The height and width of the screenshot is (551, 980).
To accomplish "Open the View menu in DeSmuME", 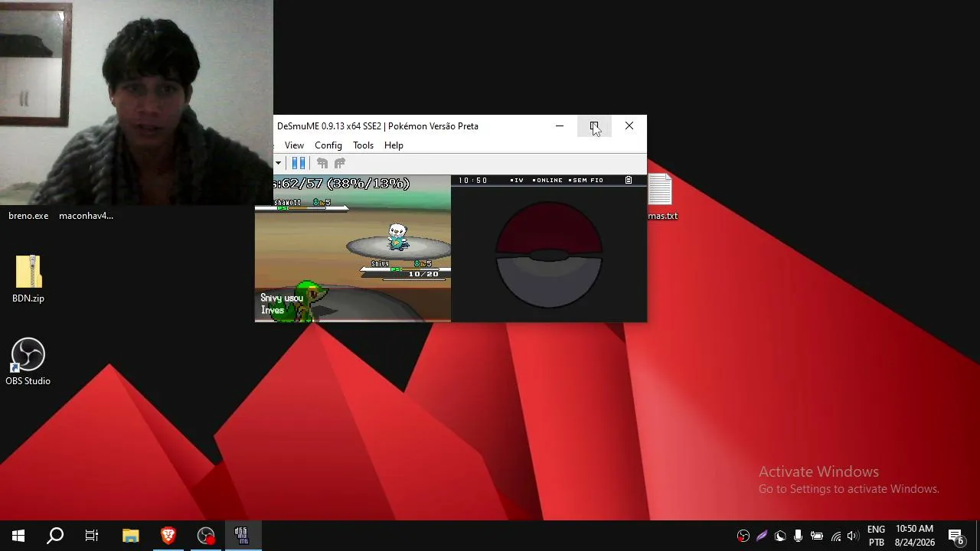I will (294, 145).
